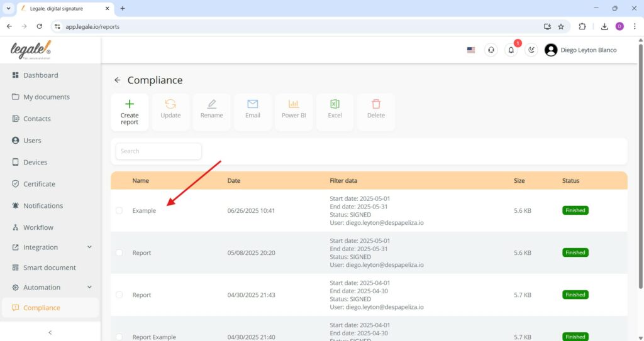Expand the Automation submenu chevron

89,287
